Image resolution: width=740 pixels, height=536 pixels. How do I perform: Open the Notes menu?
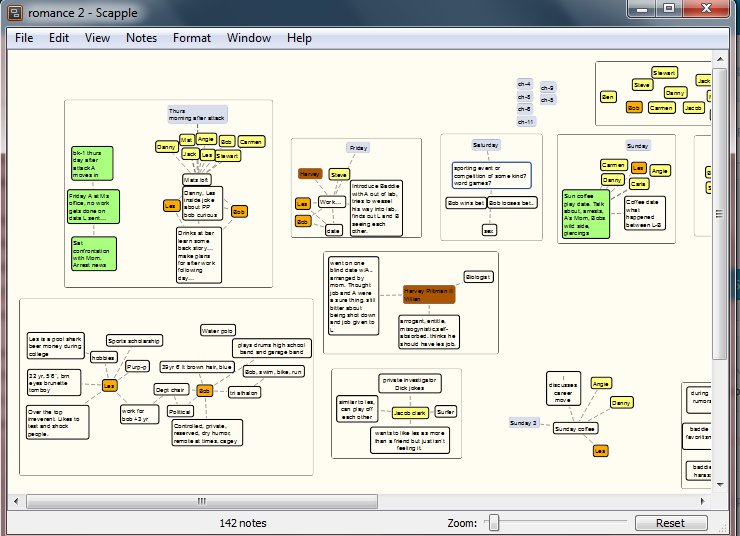point(141,38)
